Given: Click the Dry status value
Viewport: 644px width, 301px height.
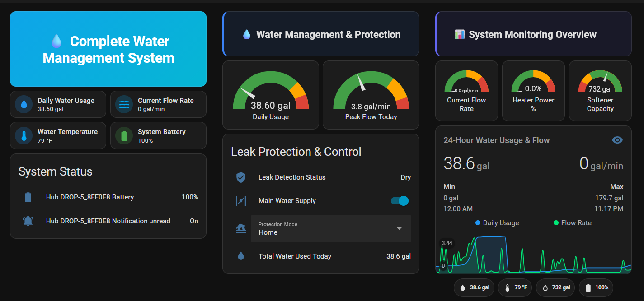Looking at the screenshot, I should tap(406, 177).
